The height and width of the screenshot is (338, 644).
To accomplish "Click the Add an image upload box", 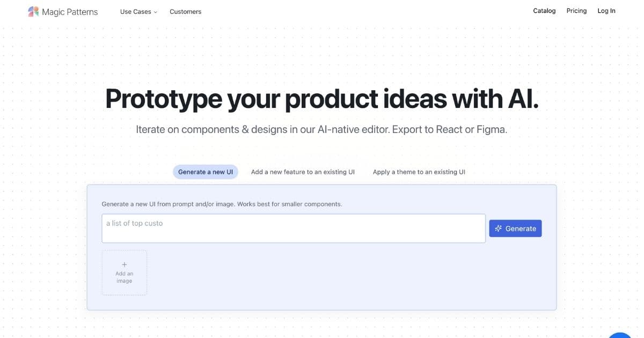I will coord(124,273).
